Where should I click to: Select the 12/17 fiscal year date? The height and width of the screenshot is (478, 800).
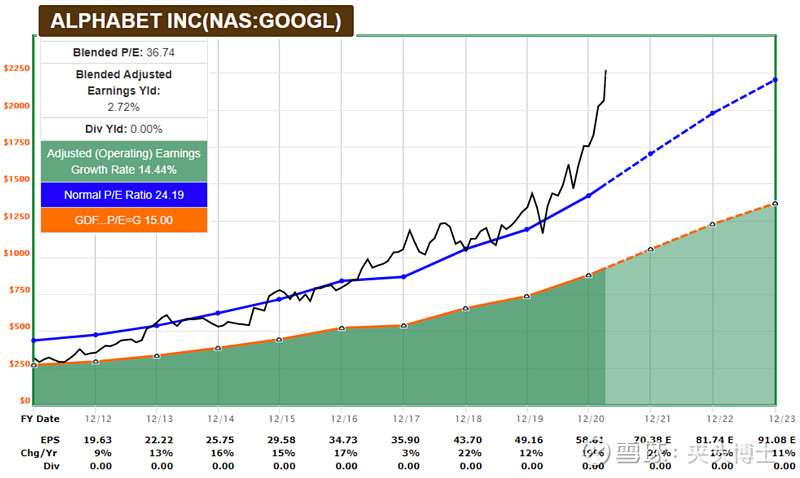coord(407,419)
